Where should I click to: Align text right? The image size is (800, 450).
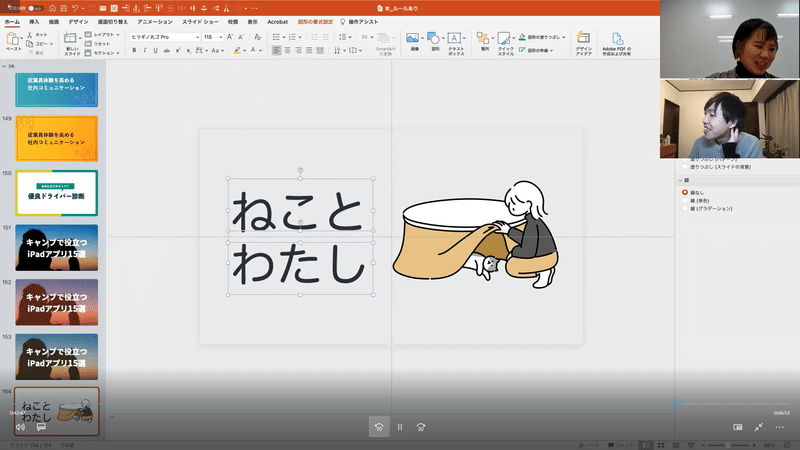pyautogui.click(x=298, y=51)
